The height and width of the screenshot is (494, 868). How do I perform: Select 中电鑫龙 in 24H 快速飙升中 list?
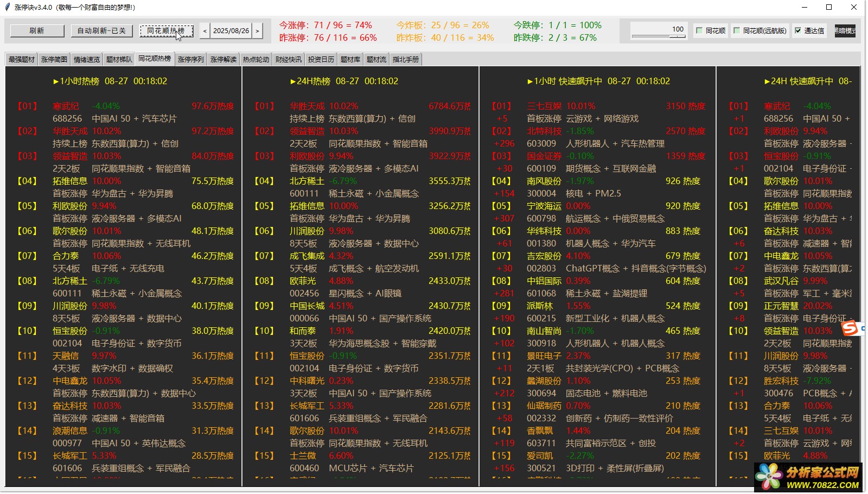[x=781, y=256]
